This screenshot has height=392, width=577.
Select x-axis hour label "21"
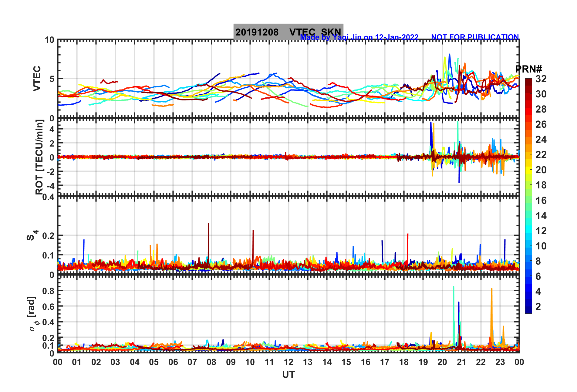pyautogui.click(x=462, y=362)
